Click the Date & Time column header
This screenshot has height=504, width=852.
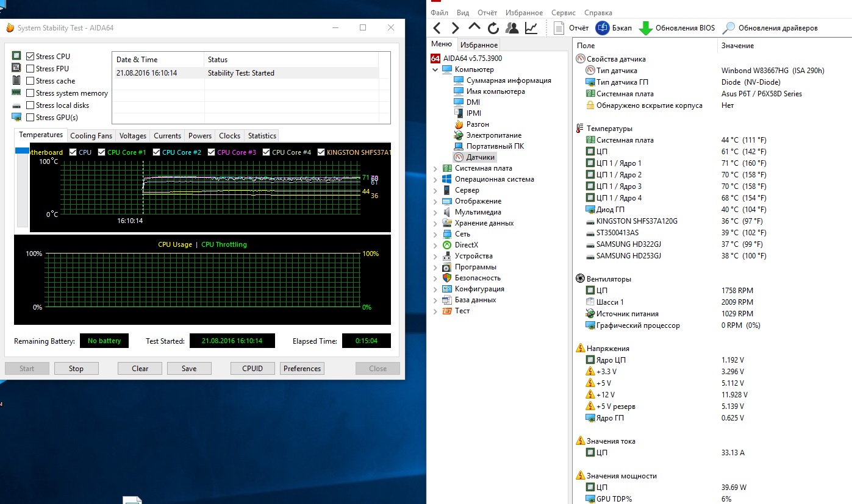pyautogui.click(x=158, y=60)
